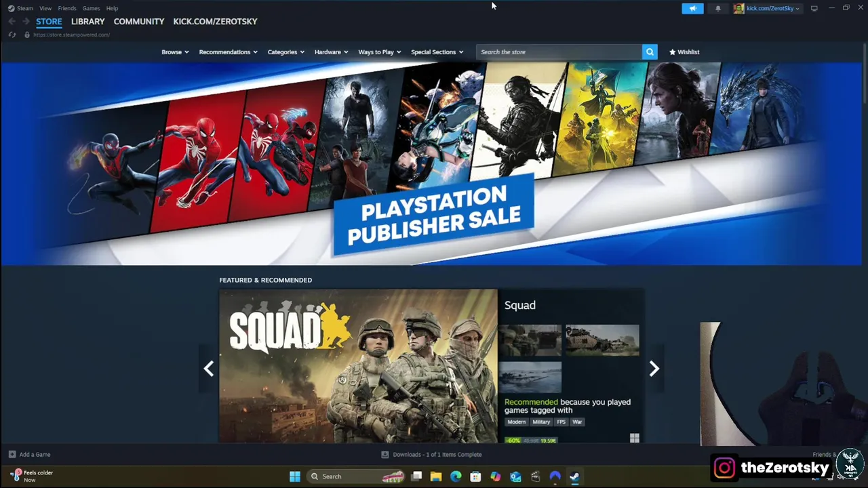The height and width of the screenshot is (488, 868).
Task: Click the War tag on Squad
Action: 577,422
